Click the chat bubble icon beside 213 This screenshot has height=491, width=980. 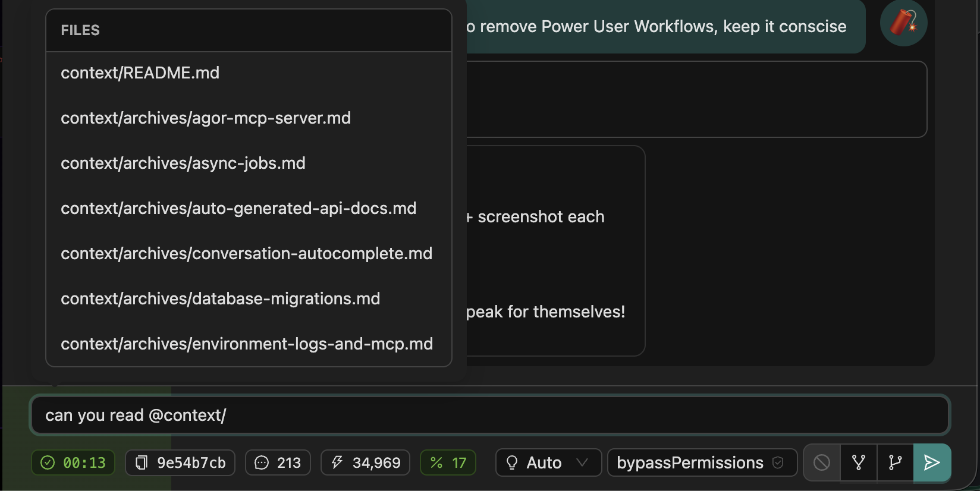tap(262, 462)
